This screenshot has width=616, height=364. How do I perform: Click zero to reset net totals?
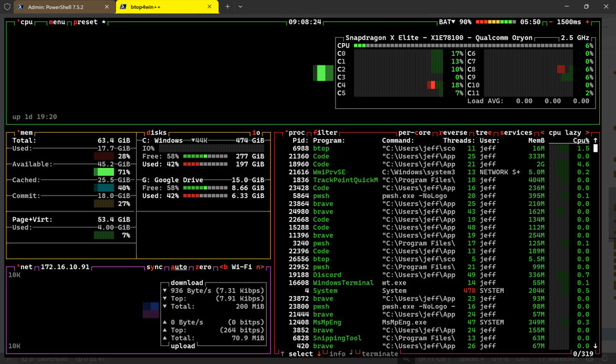[203, 267]
